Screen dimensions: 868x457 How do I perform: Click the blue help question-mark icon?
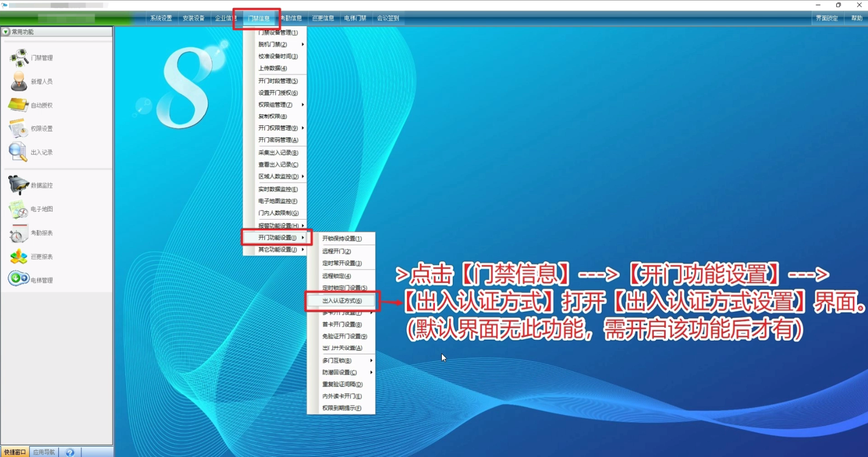70,452
